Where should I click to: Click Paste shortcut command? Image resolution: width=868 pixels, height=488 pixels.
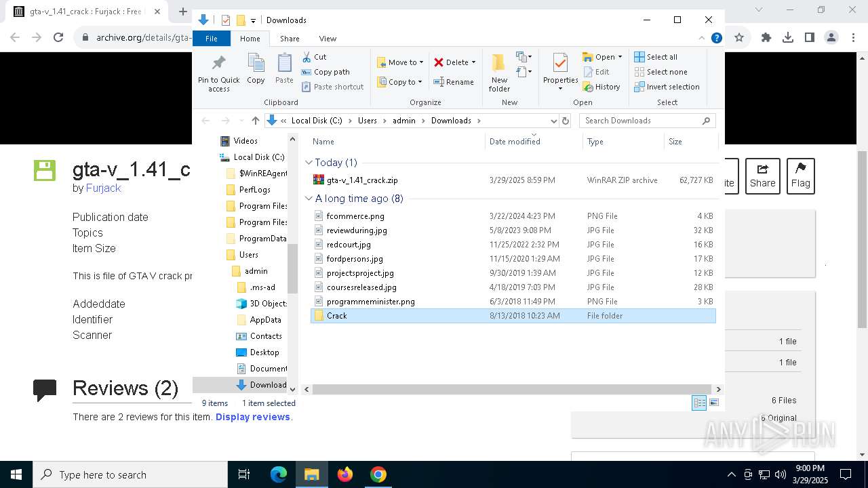tap(332, 87)
